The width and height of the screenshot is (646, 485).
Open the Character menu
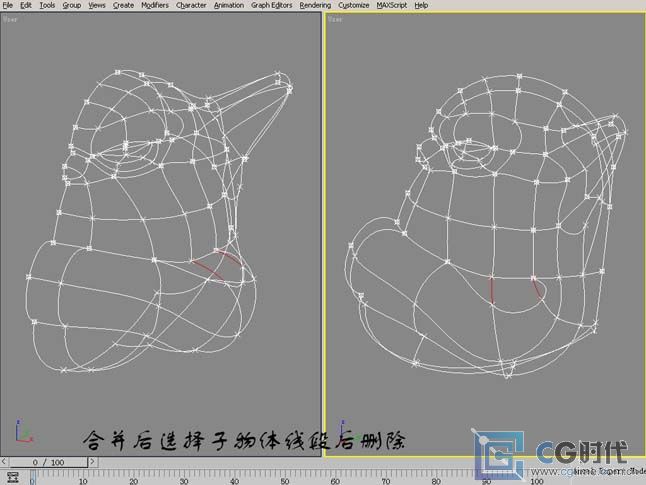tap(191, 5)
